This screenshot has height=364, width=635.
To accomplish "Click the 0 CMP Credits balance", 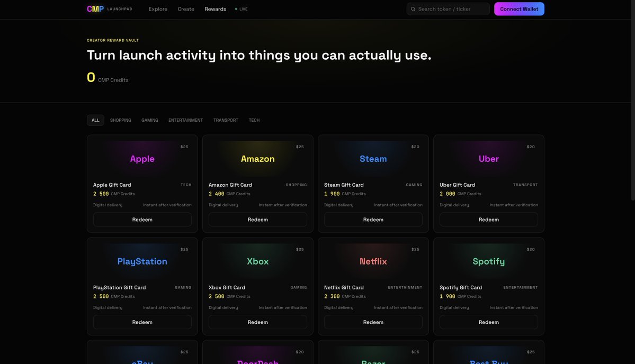I will 108,77.
